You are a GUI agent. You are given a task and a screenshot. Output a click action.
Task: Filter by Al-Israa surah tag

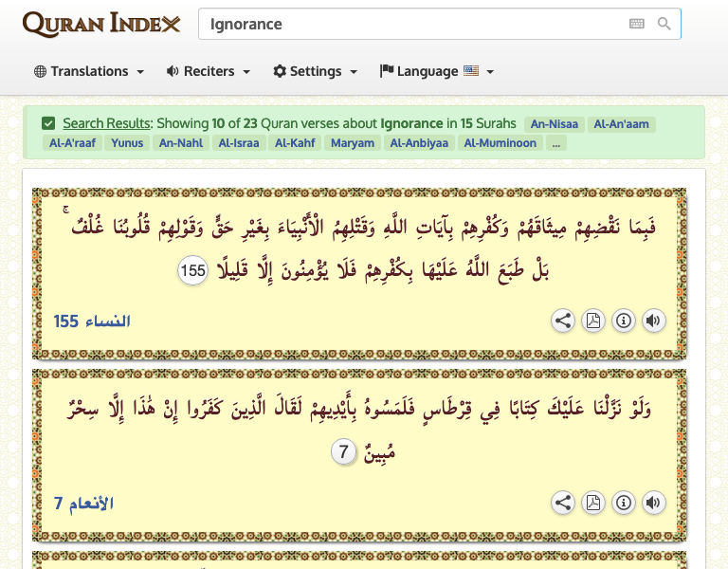(239, 143)
